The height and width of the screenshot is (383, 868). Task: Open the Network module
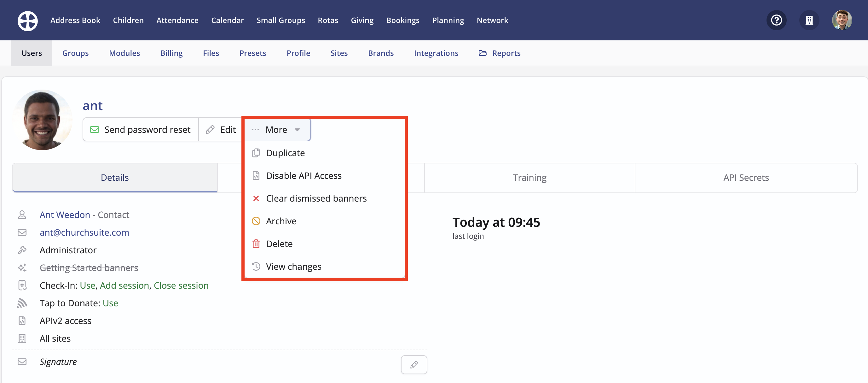click(492, 20)
